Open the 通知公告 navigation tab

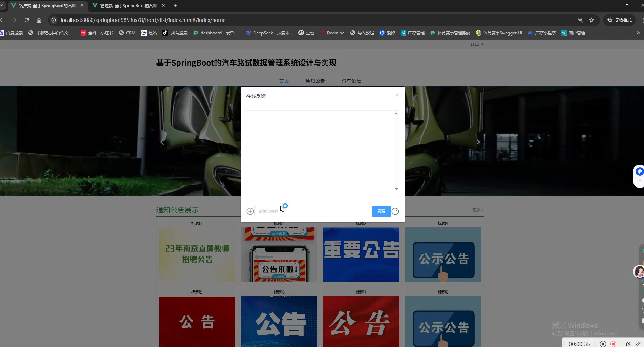315,81
